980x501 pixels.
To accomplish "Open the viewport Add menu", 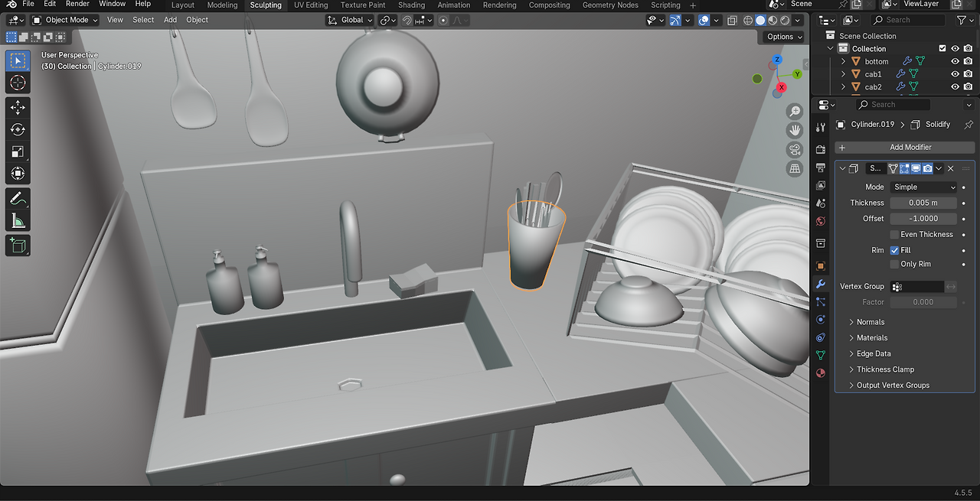I will (x=170, y=20).
